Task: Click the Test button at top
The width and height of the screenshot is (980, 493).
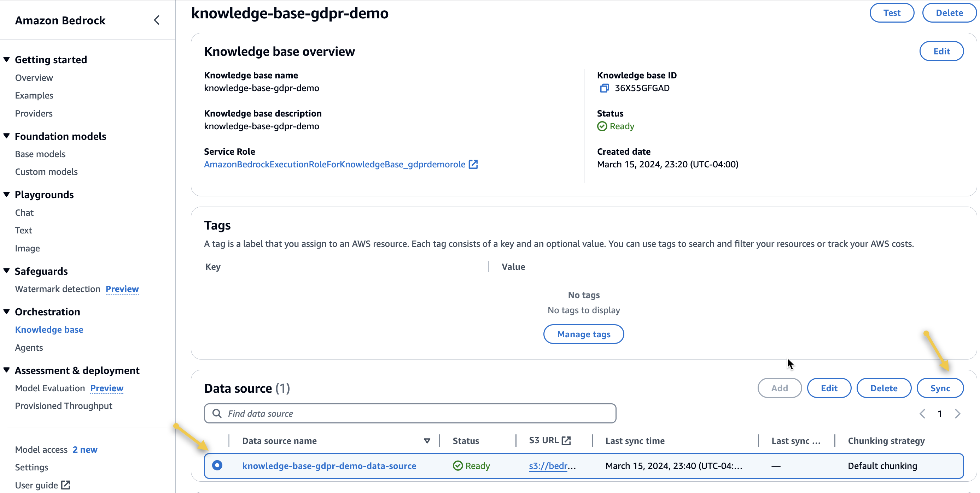Action: point(891,13)
